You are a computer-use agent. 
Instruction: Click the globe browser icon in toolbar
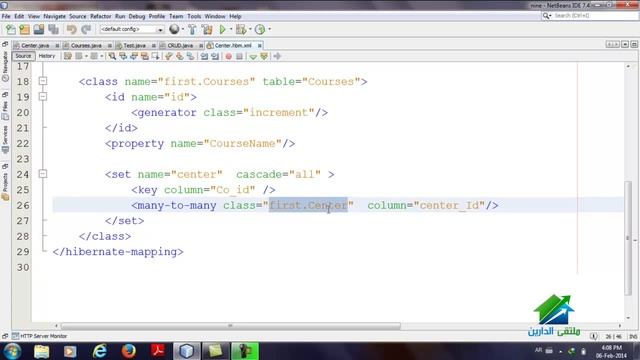tap(174, 29)
